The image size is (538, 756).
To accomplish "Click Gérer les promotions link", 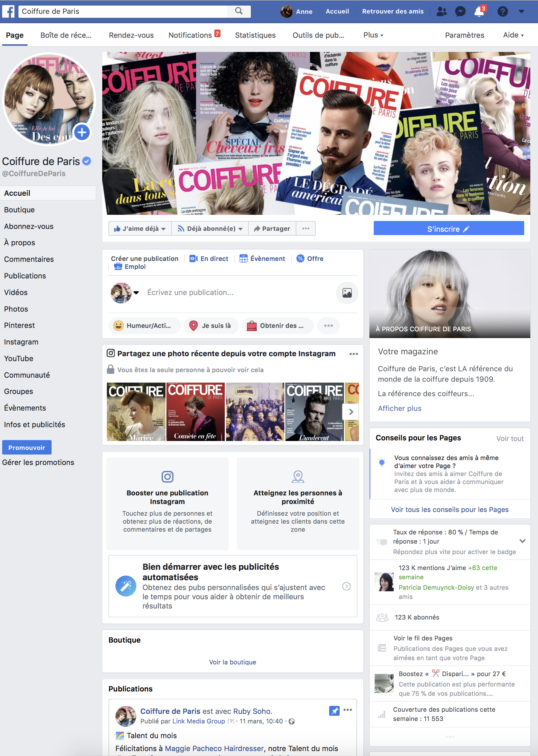I will point(38,462).
